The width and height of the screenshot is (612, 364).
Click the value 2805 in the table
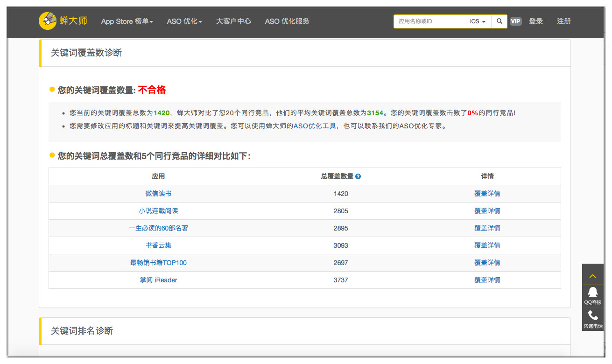click(341, 211)
